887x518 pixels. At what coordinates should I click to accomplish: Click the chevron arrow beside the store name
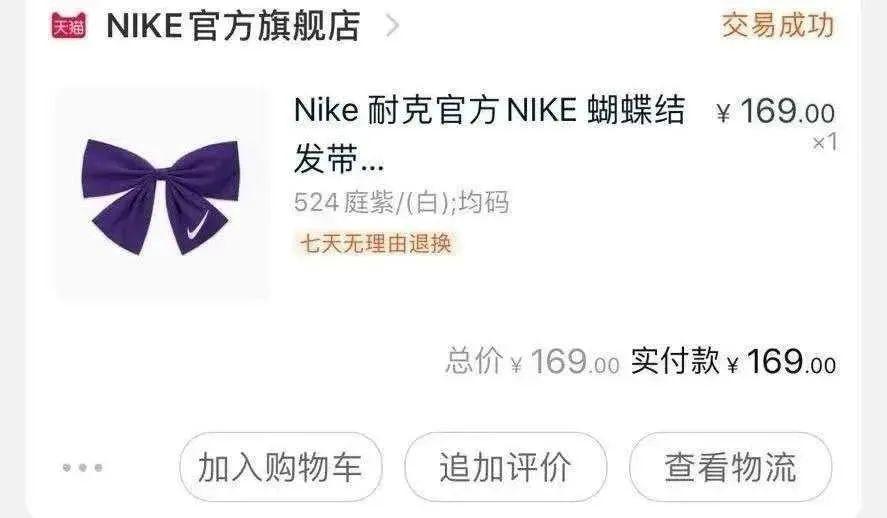pos(392,25)
